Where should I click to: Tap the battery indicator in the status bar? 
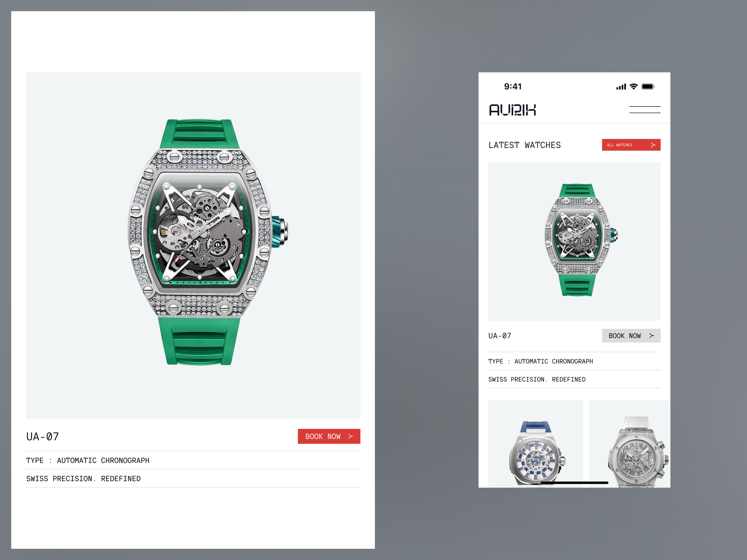click(648, 86)
